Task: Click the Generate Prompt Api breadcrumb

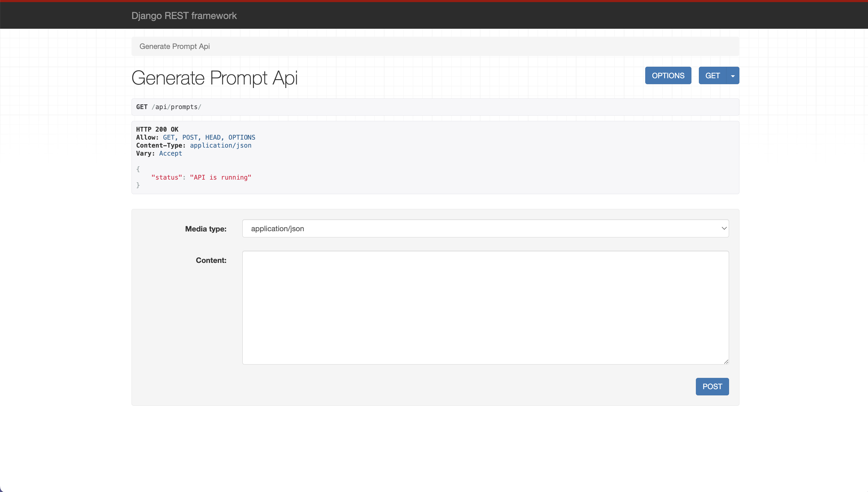Action: point(174,46)
